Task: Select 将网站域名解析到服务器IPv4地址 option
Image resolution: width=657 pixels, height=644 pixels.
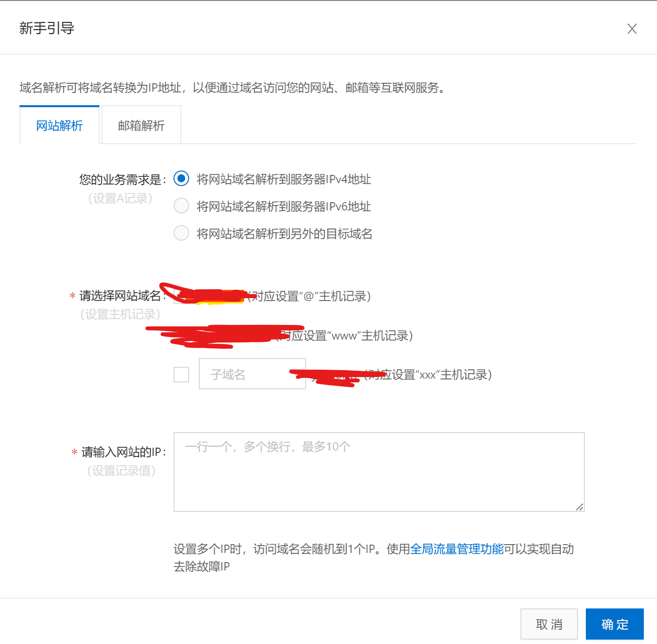Action: tap(181, 179)
